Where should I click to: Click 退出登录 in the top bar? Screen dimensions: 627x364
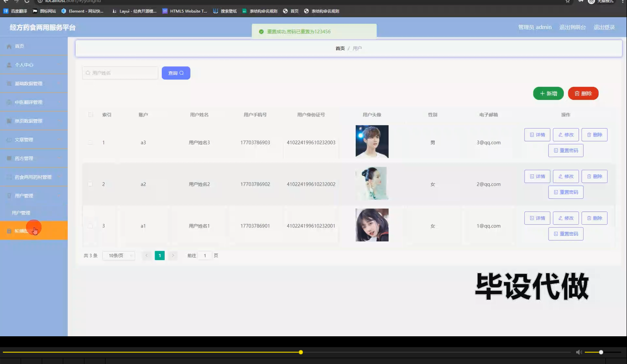(x=604, y=27)
